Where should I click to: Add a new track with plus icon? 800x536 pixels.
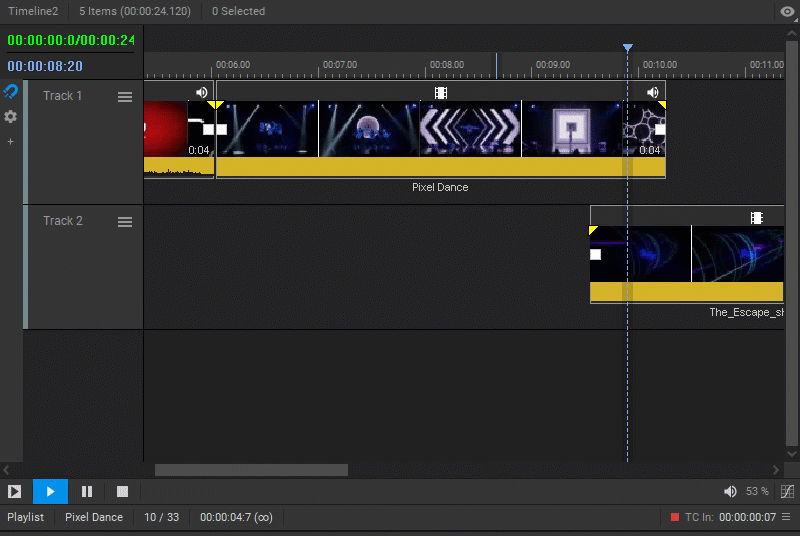point(11,142)
